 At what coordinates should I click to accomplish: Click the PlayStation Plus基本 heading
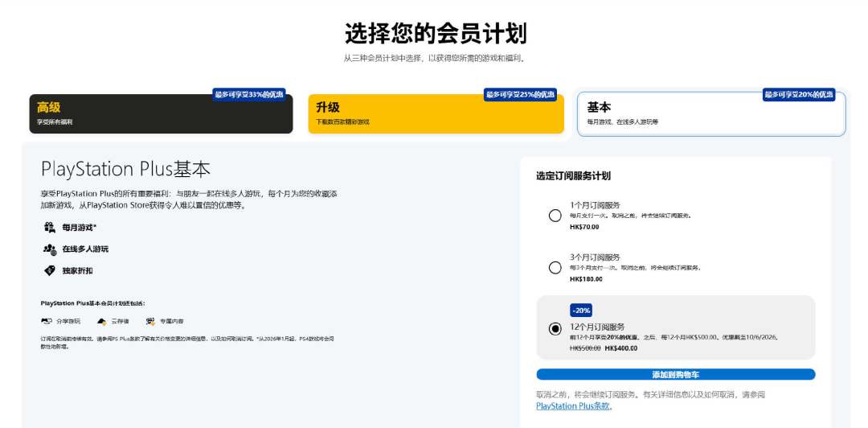pos(125,169)
